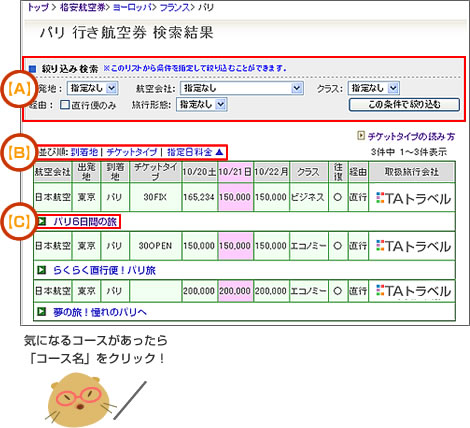This screenshot has height=428, width=470.
Task: Click the 30FIX ticket type cell
Action: [155, 197]
